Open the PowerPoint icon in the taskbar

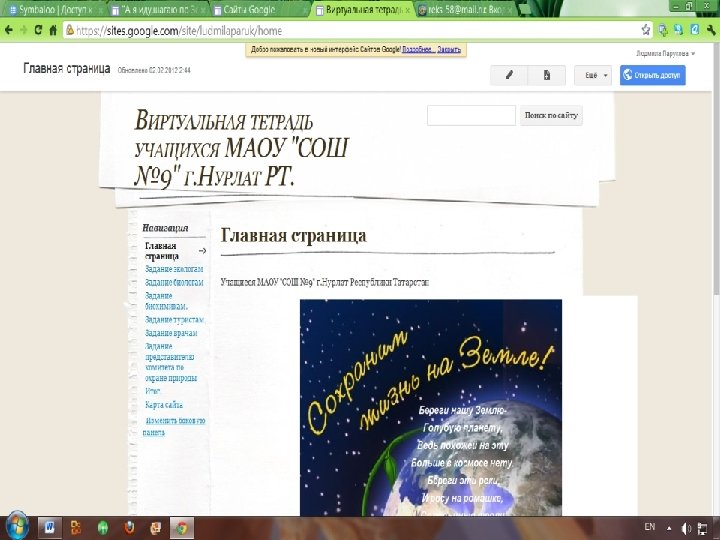click(156, 528)
